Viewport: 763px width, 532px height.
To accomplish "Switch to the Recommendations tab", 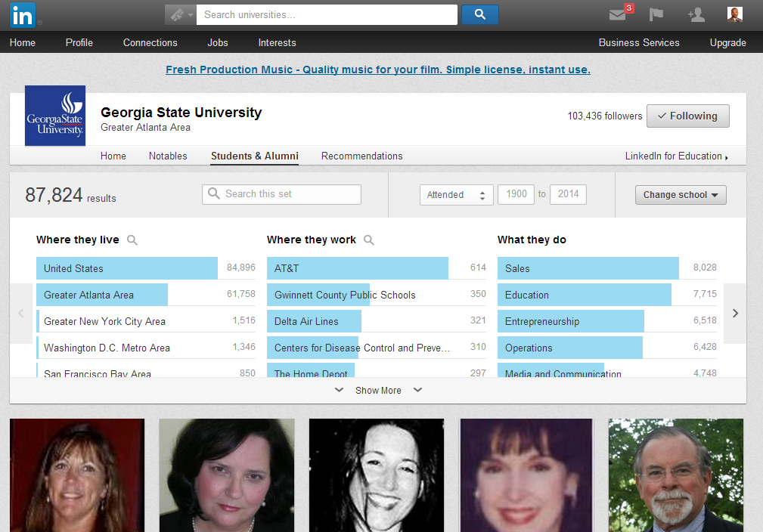I will click(362, 156).
